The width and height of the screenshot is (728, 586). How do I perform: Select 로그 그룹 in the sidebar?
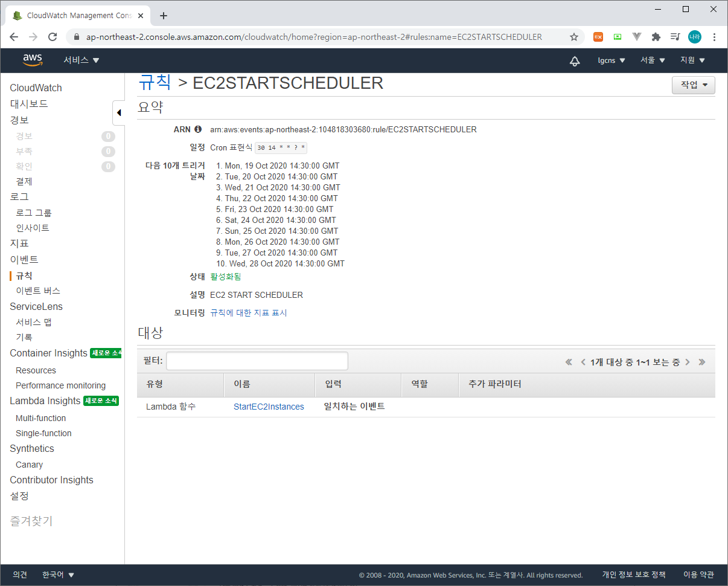34,213
